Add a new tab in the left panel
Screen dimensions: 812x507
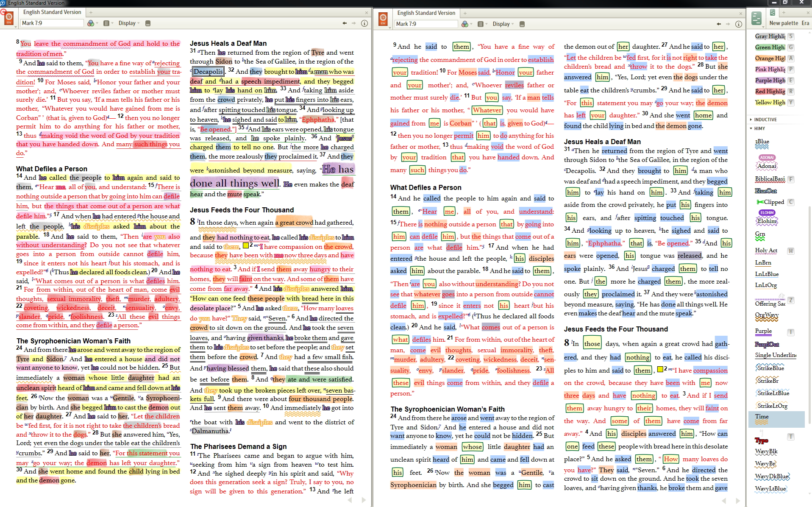click(91, 13)
